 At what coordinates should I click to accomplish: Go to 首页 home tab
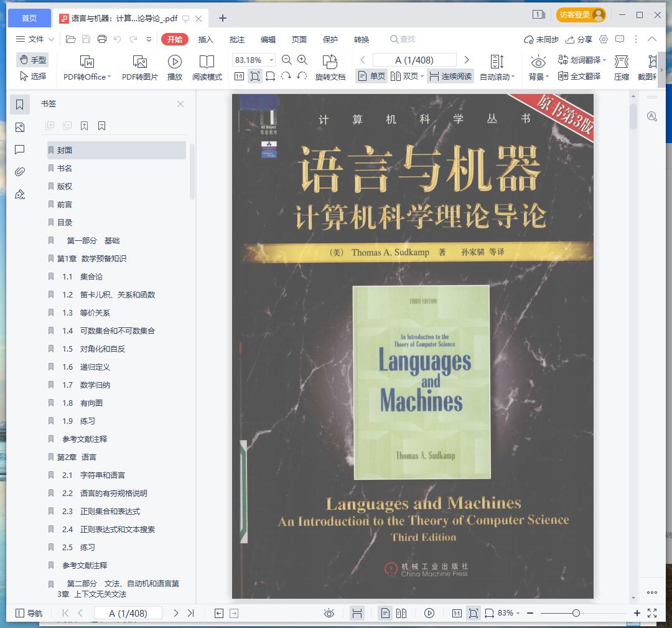tap(30, 18)
